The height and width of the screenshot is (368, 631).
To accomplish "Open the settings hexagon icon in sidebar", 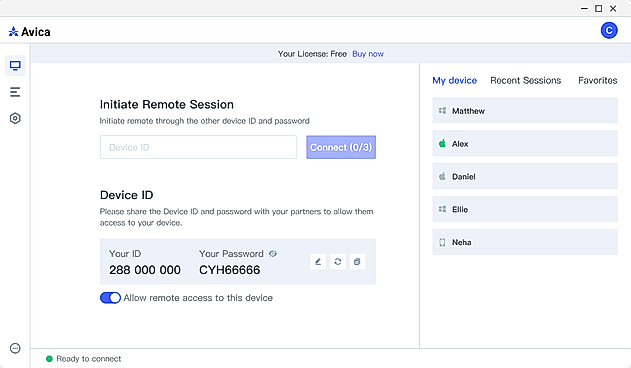I will click(15, 118).
